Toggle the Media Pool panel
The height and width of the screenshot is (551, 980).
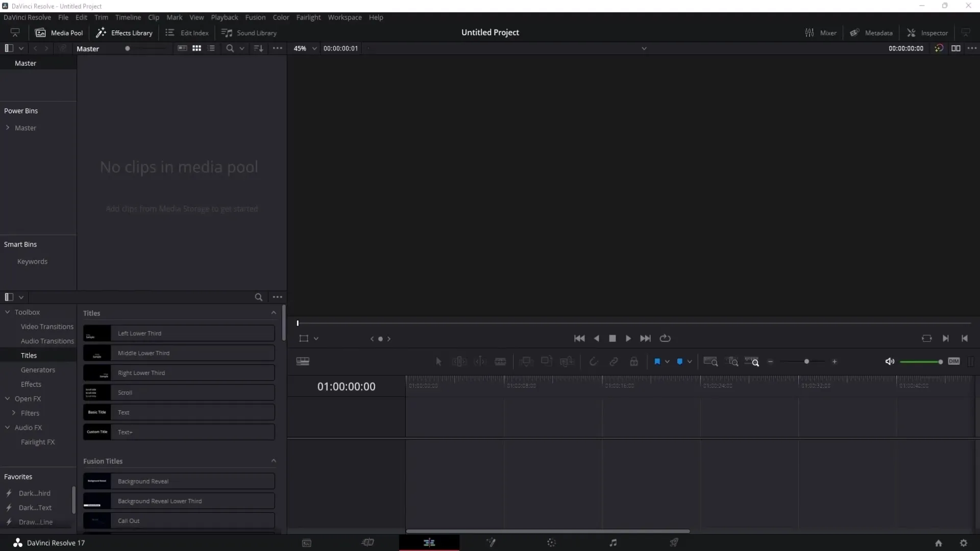(59, 33)
